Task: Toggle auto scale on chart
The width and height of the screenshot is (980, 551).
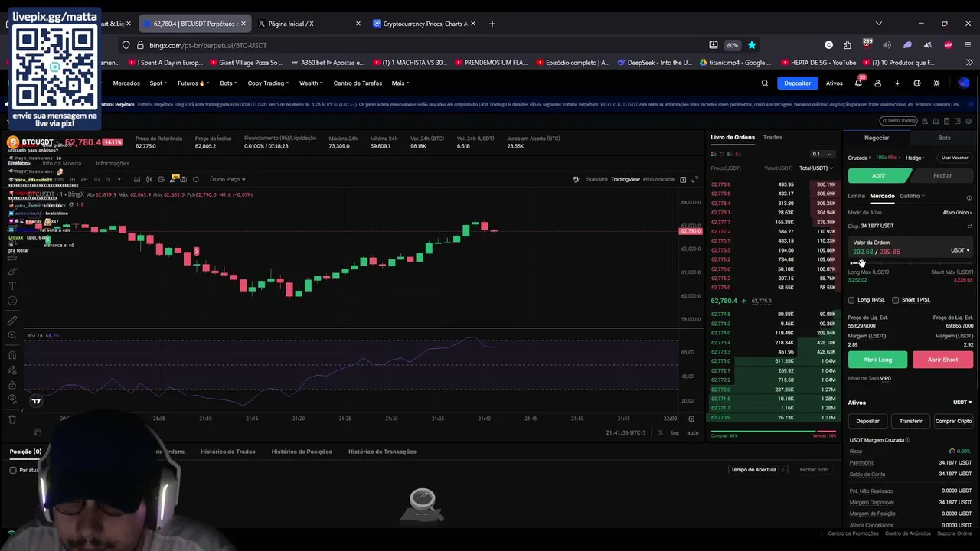Action: pyautogui.click(x=692, y=433)
